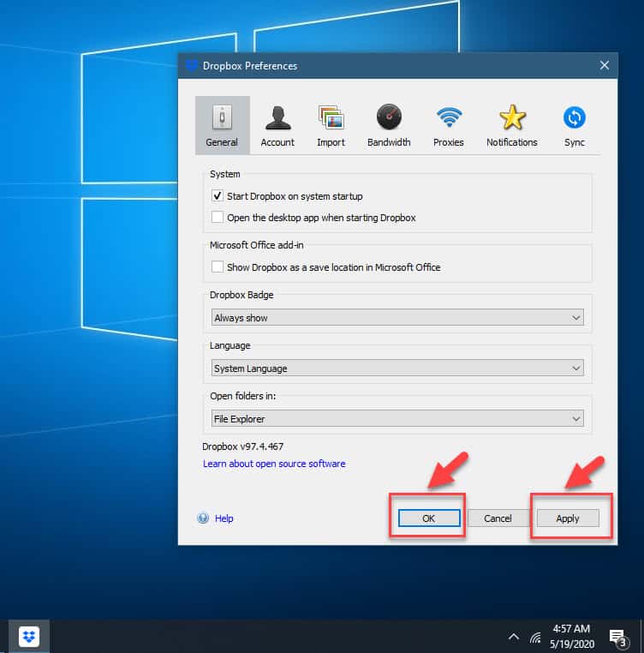Viewport: 644px width, 653px height.
Task: Switch to the Sync tab
Action: tap(575, 125)
